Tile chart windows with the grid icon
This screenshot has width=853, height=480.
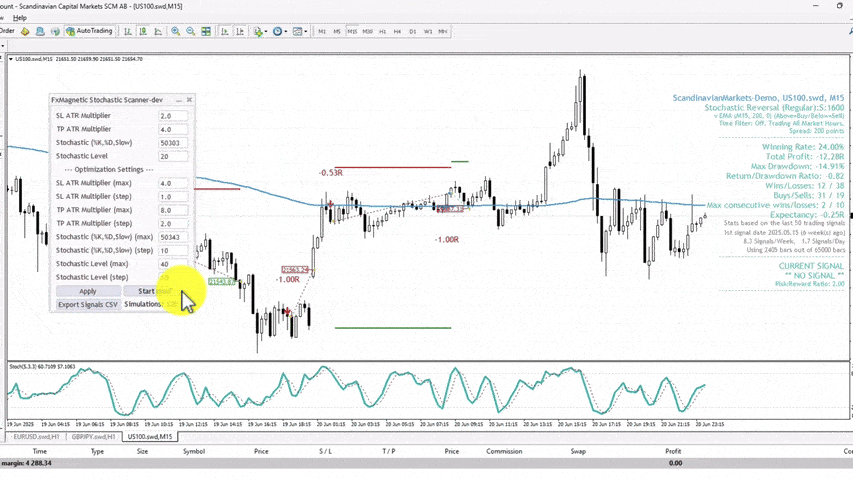(206, 32)
